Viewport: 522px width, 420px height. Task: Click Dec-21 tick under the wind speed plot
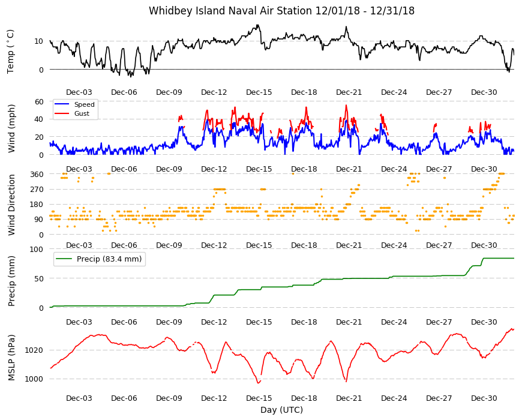pos(349,169)
